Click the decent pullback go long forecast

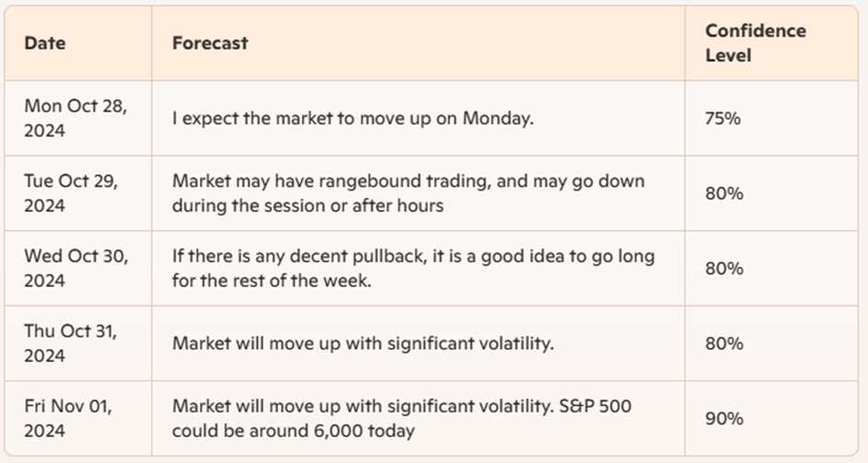pyautogui.click(x=413, y=268)
